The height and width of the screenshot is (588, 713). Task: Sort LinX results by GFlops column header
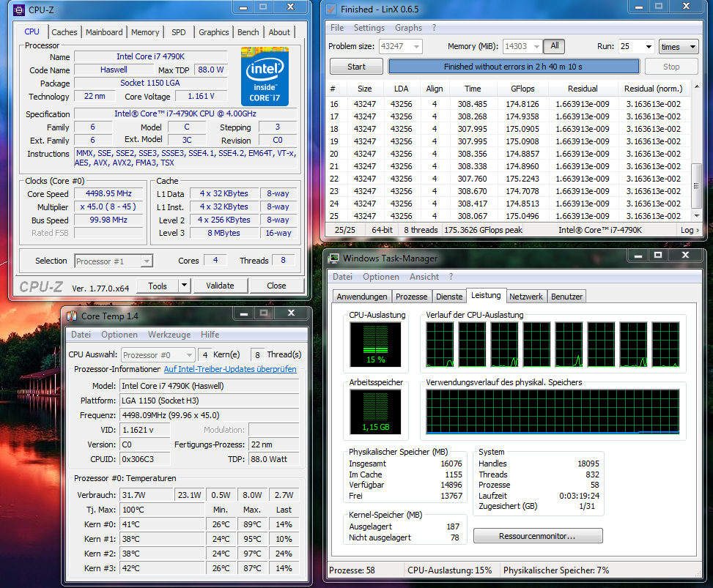(522, 89)
